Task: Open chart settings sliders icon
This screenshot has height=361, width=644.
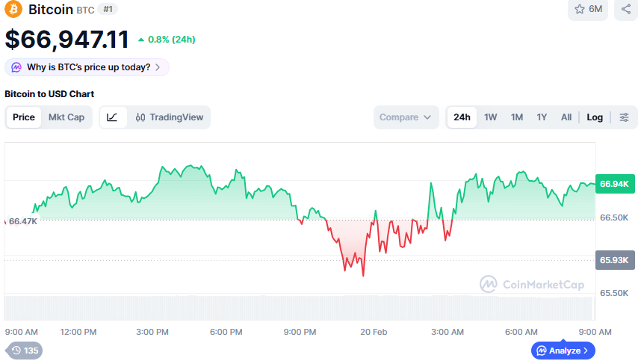Action: (625, 117)
